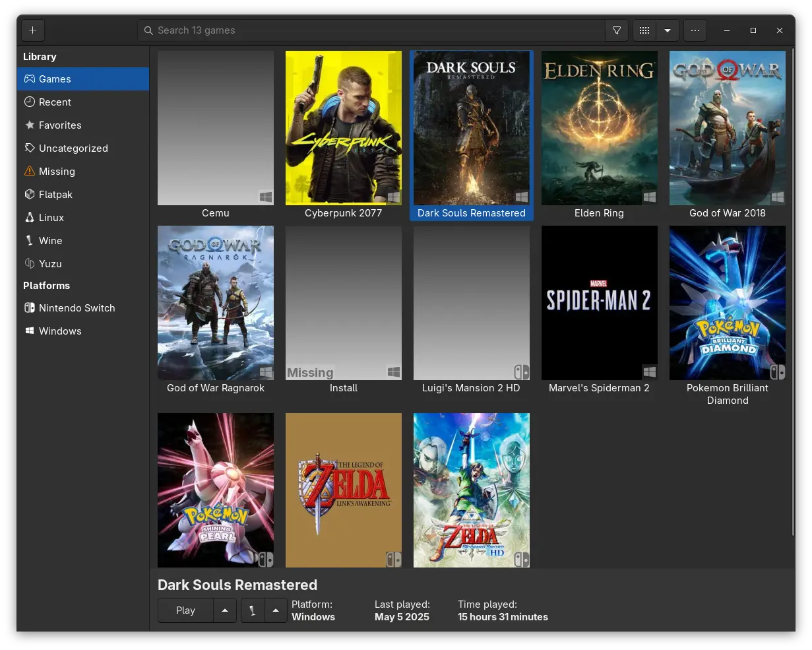The width and height of the screenshot is (812, 650).
Task: Select the Zelda Skyward Sword HD cover
Action: 472,490
